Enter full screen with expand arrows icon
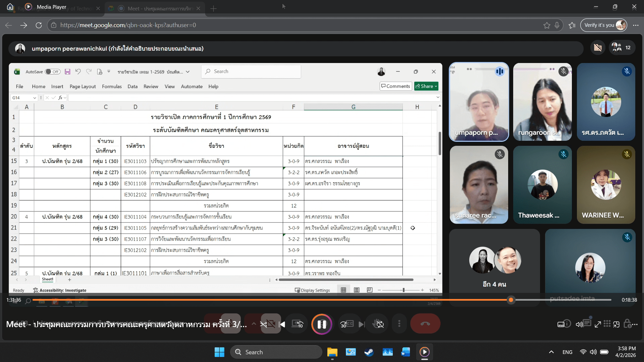This screenshot has width=644, height=362. 598,324
